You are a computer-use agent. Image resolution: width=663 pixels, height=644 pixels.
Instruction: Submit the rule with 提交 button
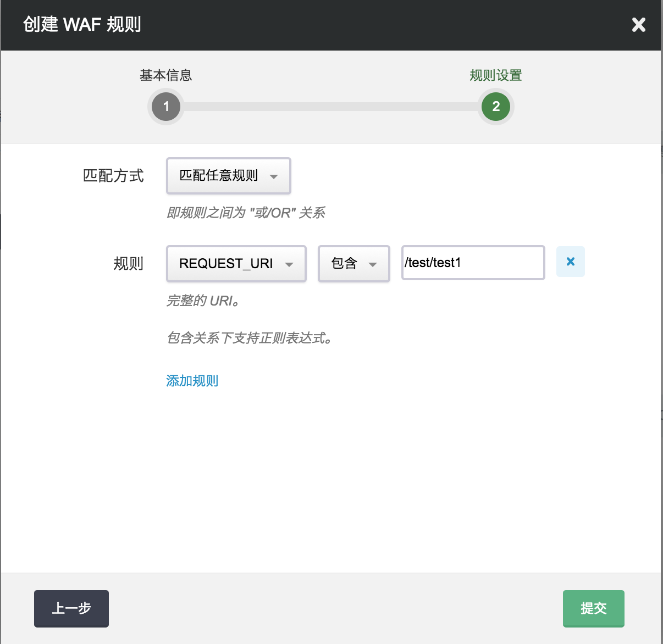pos(593,608)
